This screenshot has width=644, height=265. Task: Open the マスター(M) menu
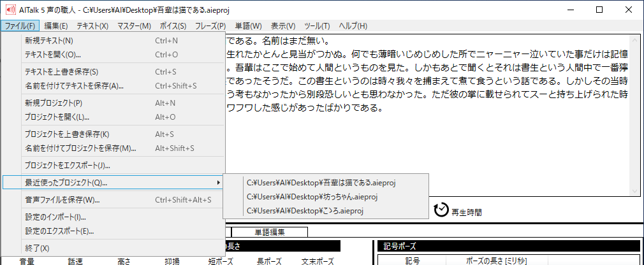coord(135,26)
